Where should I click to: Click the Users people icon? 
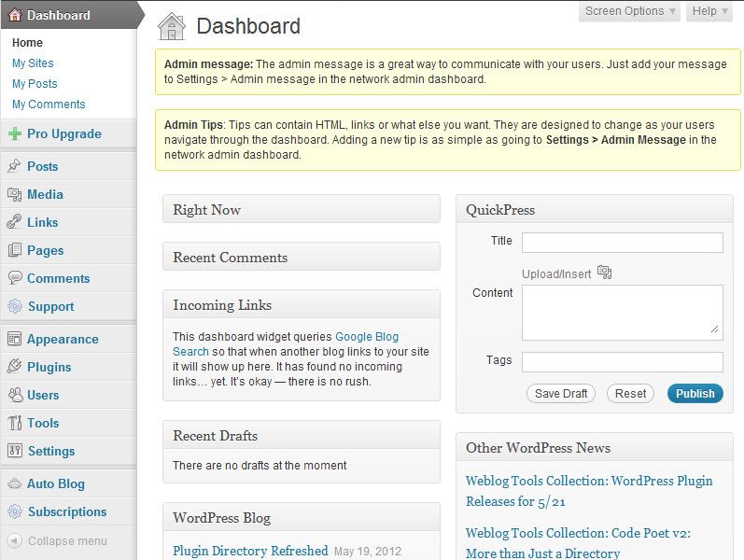coord(15,395)
